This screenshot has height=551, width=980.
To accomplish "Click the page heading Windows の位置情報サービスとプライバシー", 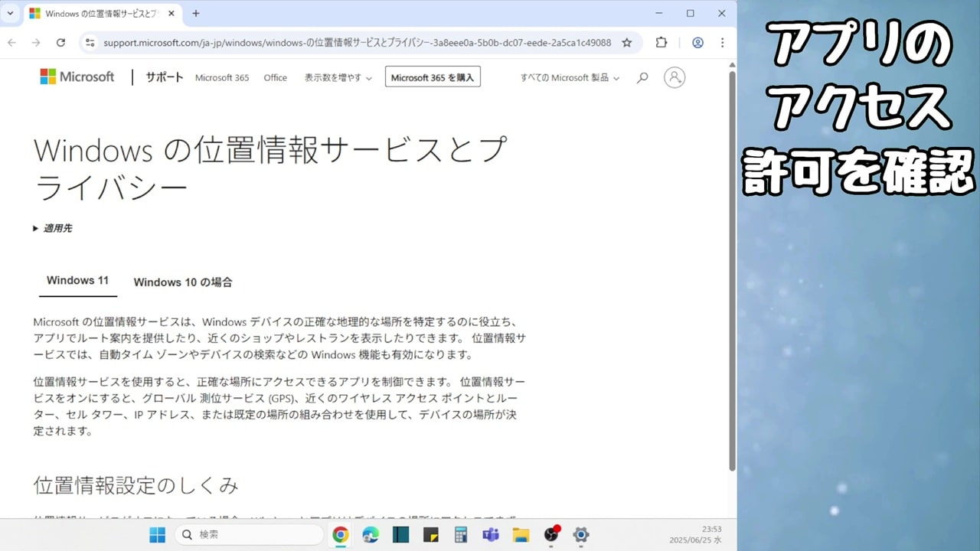I will point(270,168).
